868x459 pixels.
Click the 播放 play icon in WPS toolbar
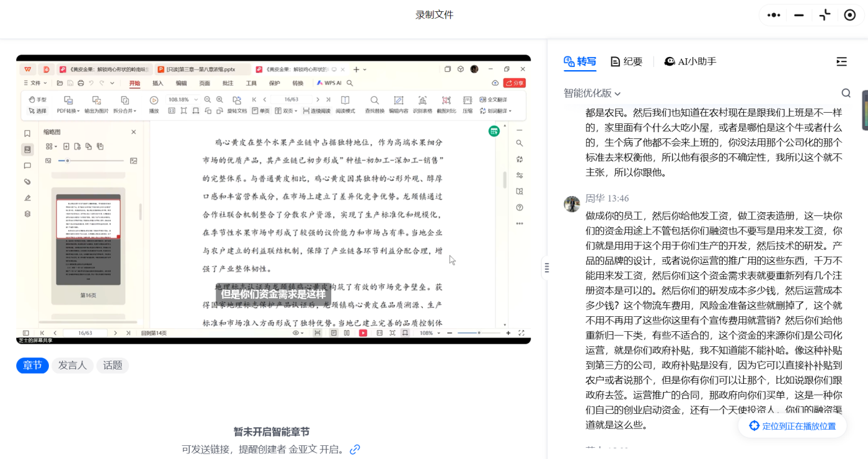153,100
